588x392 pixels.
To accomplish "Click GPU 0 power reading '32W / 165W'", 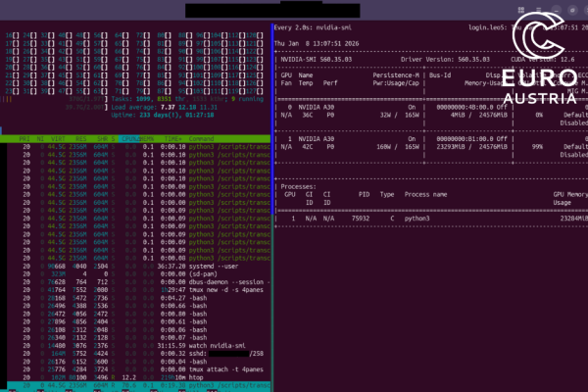I will point(400,116).
